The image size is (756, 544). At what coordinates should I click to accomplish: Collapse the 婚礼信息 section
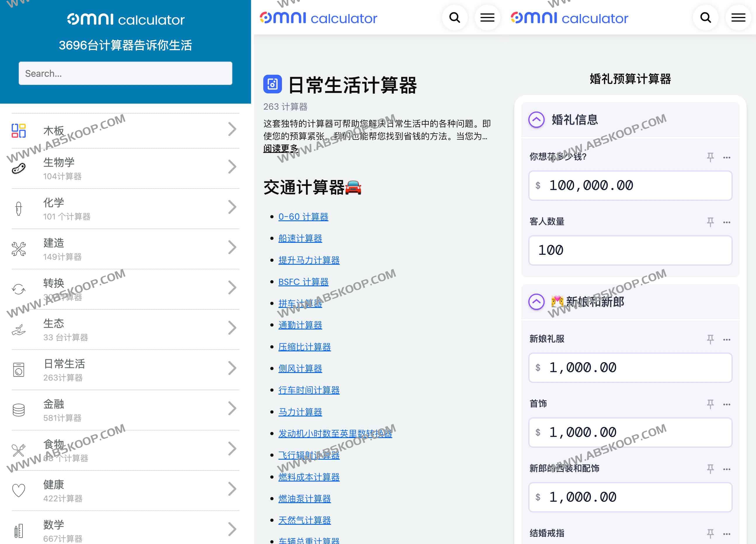point(537,119)
